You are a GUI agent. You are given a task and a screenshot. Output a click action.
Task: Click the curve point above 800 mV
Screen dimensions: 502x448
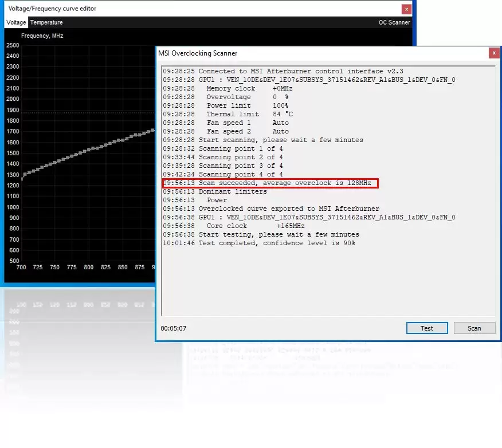89,150
